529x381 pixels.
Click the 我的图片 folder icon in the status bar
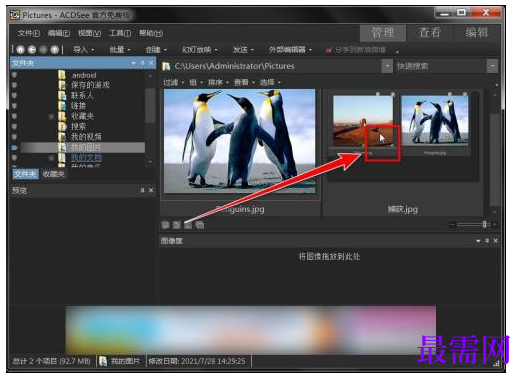103,361
